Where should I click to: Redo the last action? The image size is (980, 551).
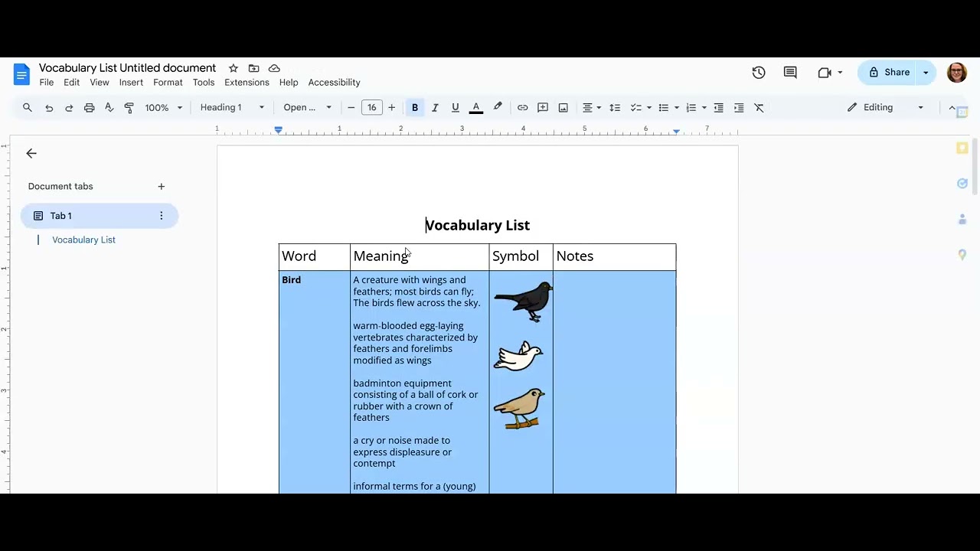(x=69, y=108)
